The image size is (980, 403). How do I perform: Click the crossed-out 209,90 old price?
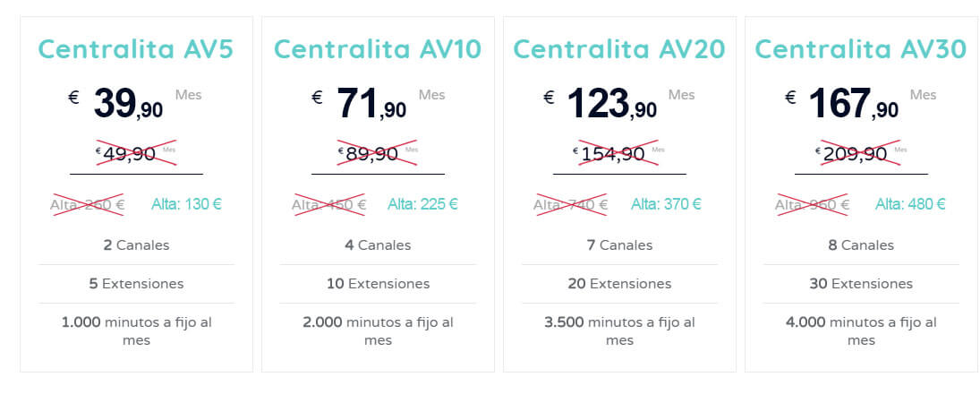pyautogui.click(x=855, y=153)
